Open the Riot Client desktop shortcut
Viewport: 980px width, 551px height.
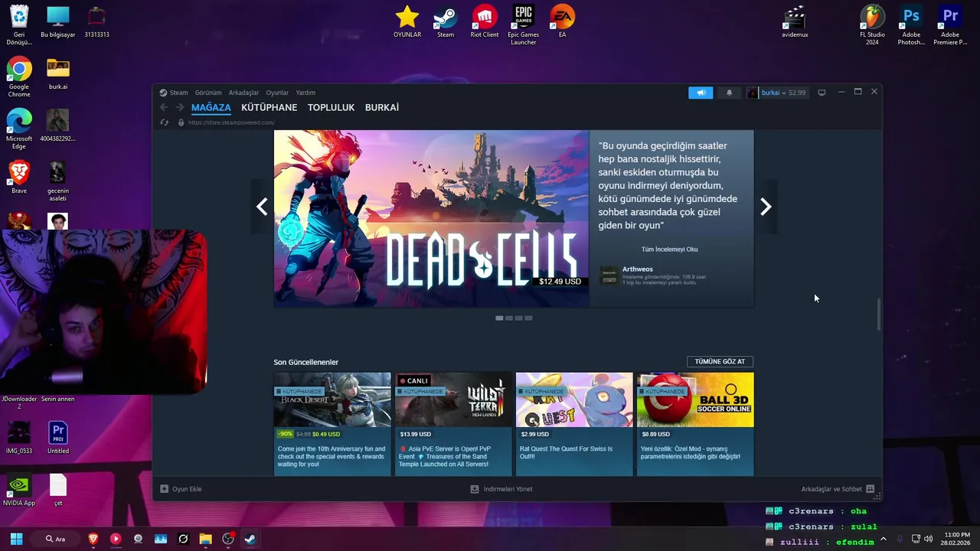point(484,21)
